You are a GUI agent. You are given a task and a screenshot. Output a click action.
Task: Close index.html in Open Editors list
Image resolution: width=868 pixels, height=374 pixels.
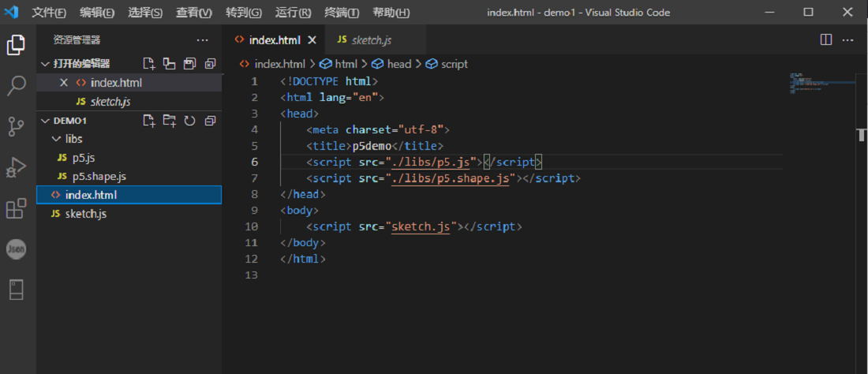click(x=64, y=83)
